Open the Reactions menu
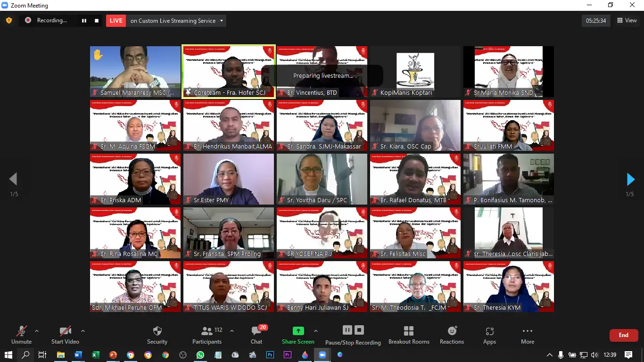This screenshot has height=362, width=644. coord(452,335)
